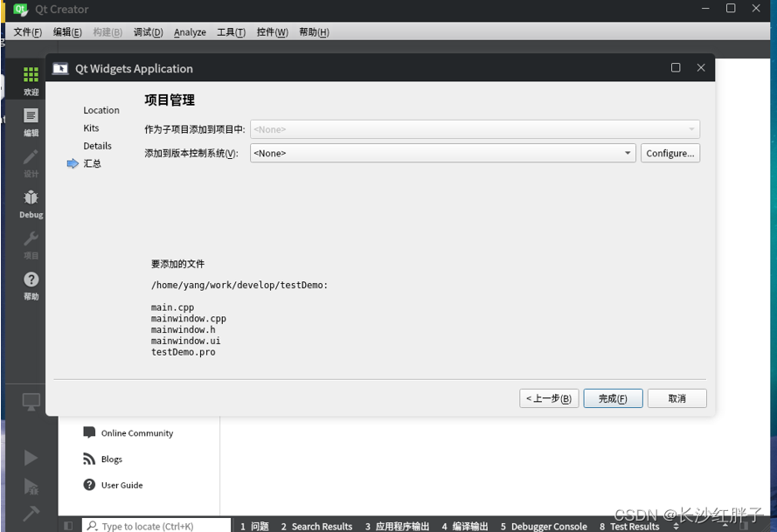Open the Projects (项目) mode
777x532 pixels.
coord(31,245)
